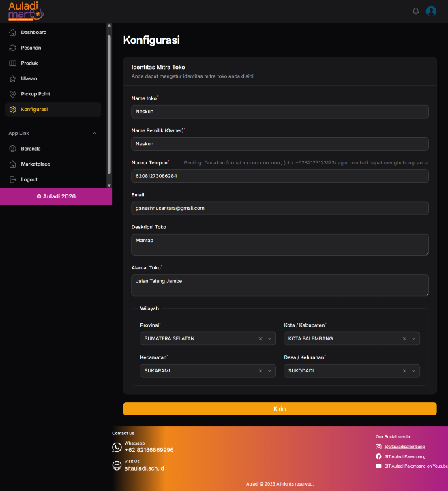Click the globe Visit Us icon

117,466
